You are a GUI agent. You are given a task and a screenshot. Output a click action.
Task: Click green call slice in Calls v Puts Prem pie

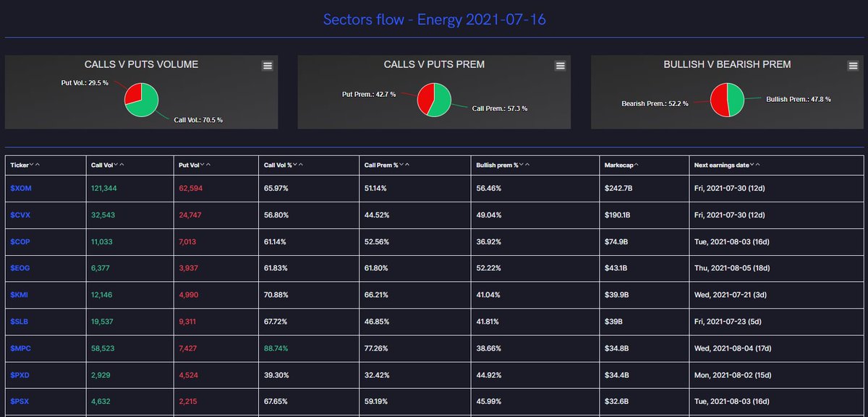click(x=441, y=100)
